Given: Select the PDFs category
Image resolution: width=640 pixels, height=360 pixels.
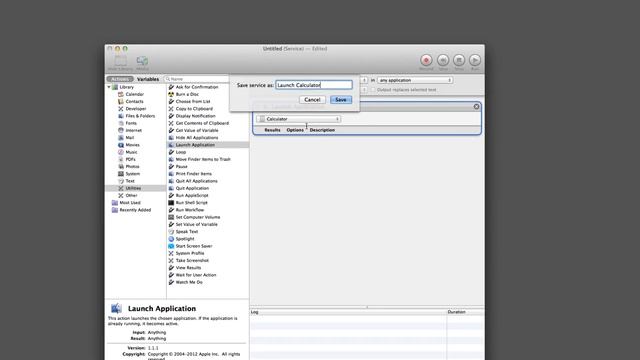Looking at the screenshot, I should (x=130, y=160).
